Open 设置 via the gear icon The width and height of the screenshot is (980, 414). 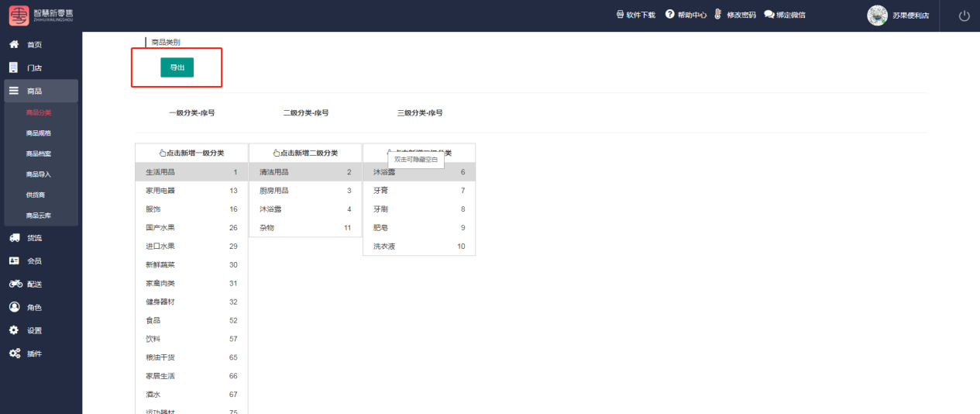13,330
